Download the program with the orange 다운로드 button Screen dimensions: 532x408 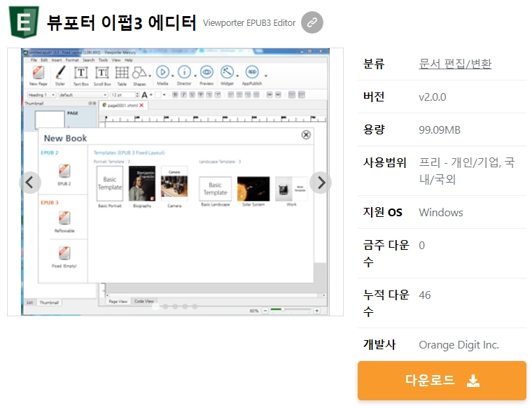click(442, 381)
